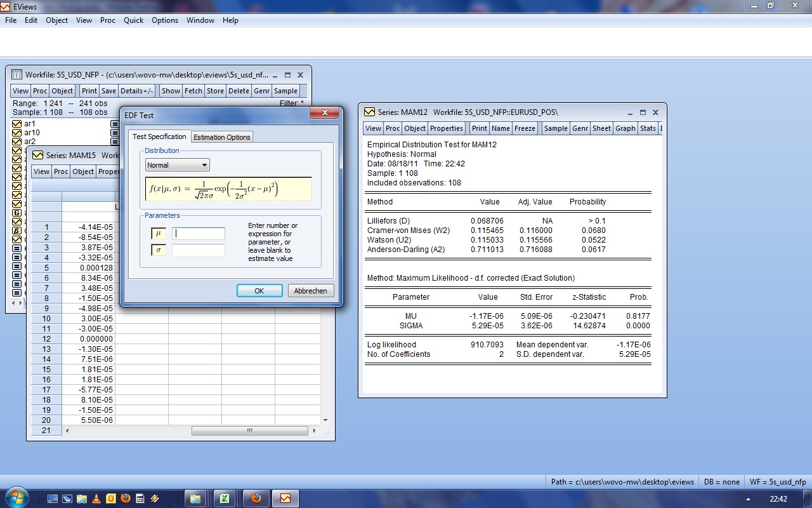Click Stats in the MAM12 series toolbar
This screenshot has width=812, height=508.
pyautogui.click(x=648, y=128)
